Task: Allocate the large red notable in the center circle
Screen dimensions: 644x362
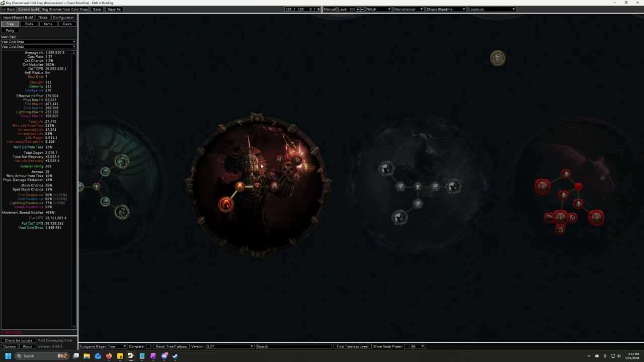Action: (x=226, y=204)
